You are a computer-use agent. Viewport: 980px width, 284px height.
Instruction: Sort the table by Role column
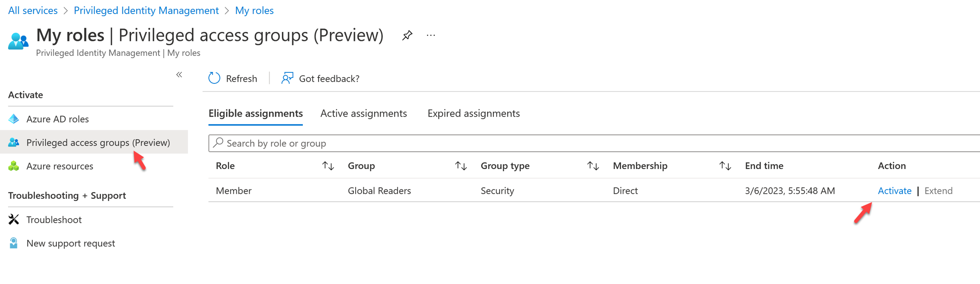328,166
